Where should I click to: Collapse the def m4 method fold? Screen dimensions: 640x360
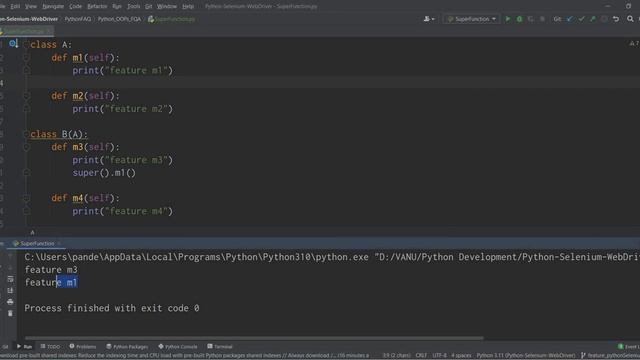coord(27,198)
